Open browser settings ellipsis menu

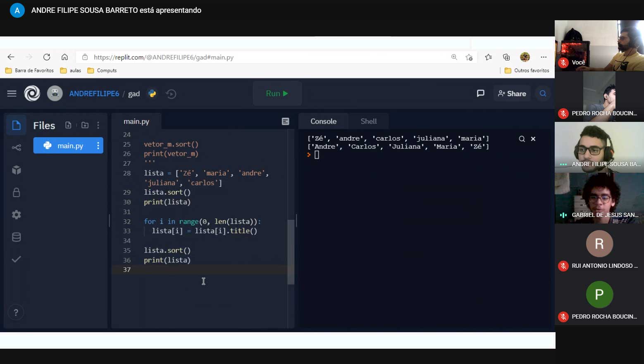pyautogui.click(x=544, y=57)
